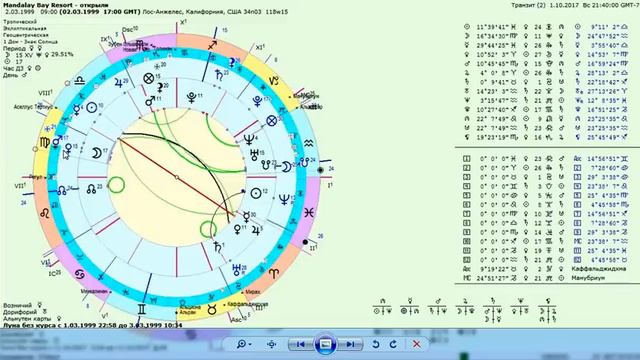Select the Jupiter glyph marked 29

[118, 83]
